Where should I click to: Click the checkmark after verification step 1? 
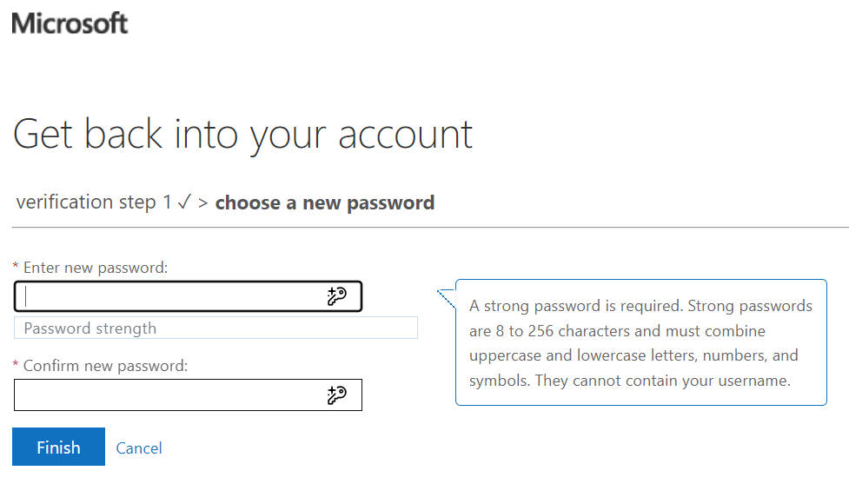pyautogui.click(x=183, y=202)
